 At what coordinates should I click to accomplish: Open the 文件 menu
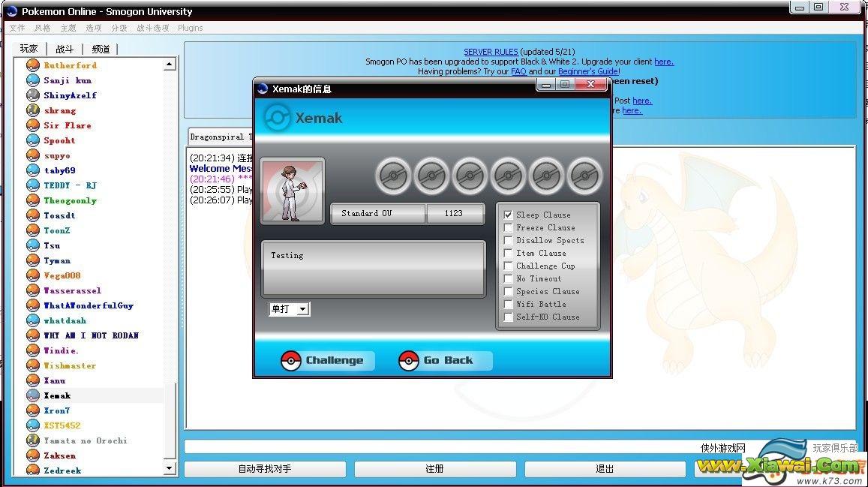point(17,28)
